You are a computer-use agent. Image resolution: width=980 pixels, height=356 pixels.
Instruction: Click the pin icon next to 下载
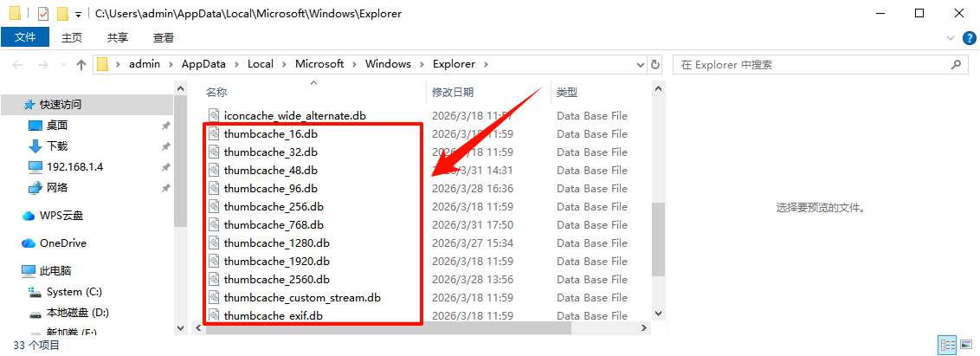click(165, 146)
